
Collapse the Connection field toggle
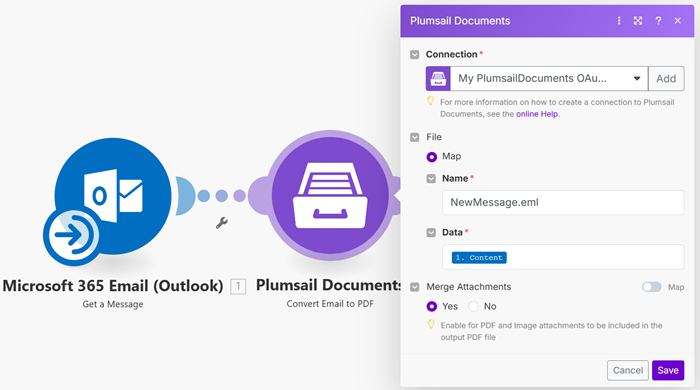point(415,54)
